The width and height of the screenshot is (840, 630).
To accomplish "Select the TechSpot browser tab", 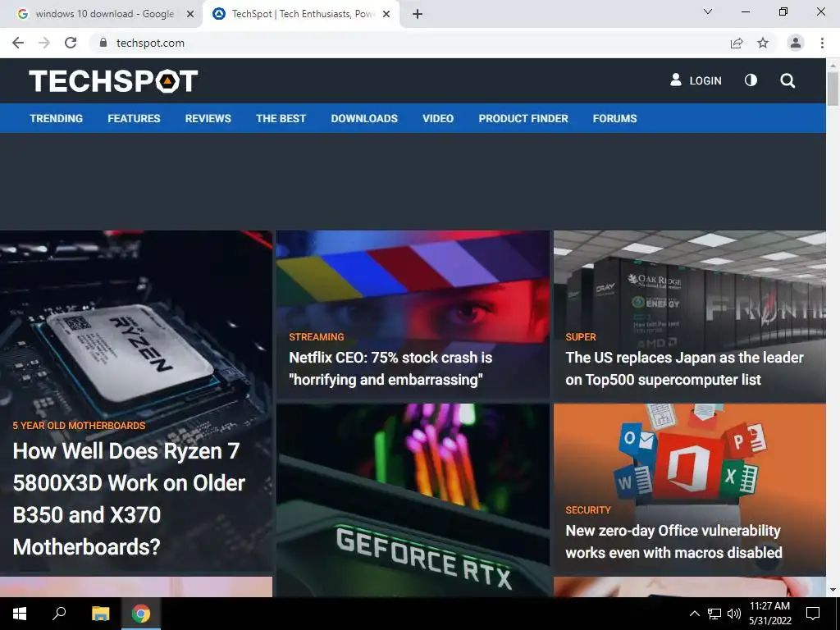I will (301, 14).
